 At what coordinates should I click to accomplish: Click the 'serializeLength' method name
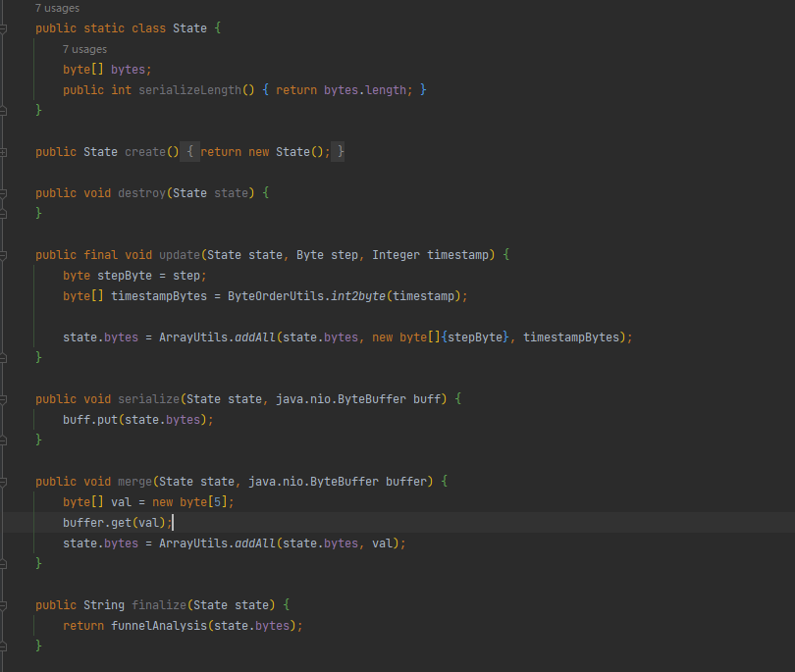(190, 90)
